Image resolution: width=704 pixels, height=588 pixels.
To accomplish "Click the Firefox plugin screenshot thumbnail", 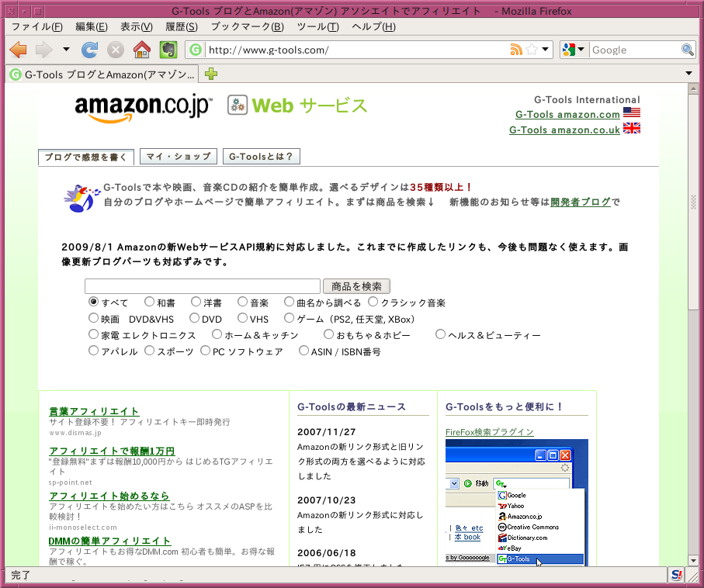I will point(517,502).
